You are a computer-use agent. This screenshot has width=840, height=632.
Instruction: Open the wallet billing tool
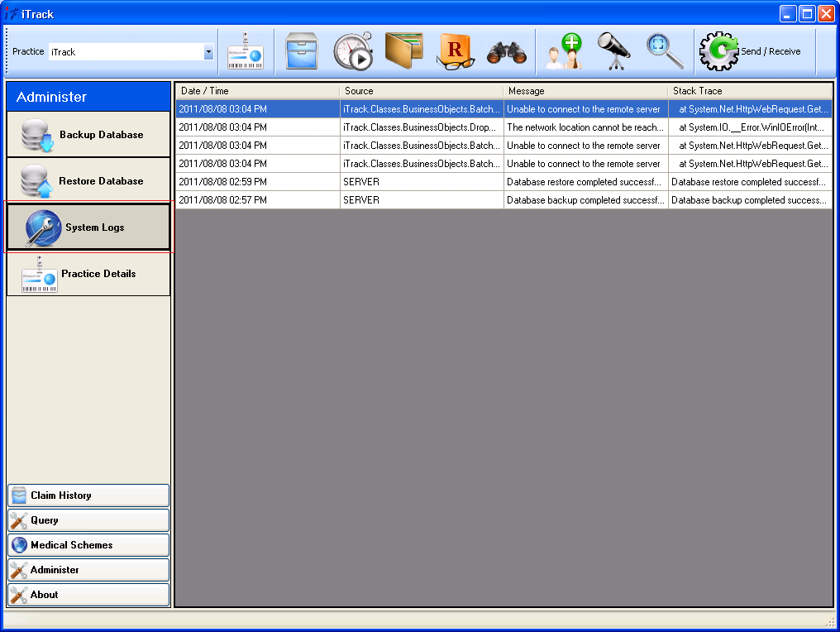[405, 50]
